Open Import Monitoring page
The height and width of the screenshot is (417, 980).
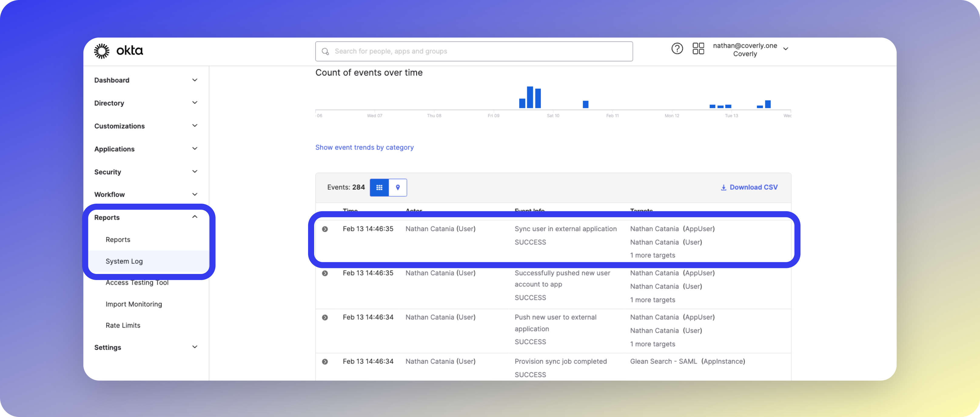133,304
